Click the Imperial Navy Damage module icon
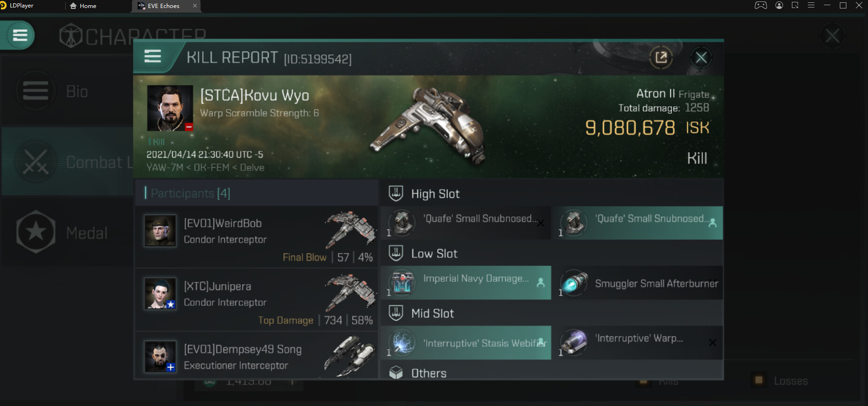This screenshot has width=868, height=406. [403, 283]
